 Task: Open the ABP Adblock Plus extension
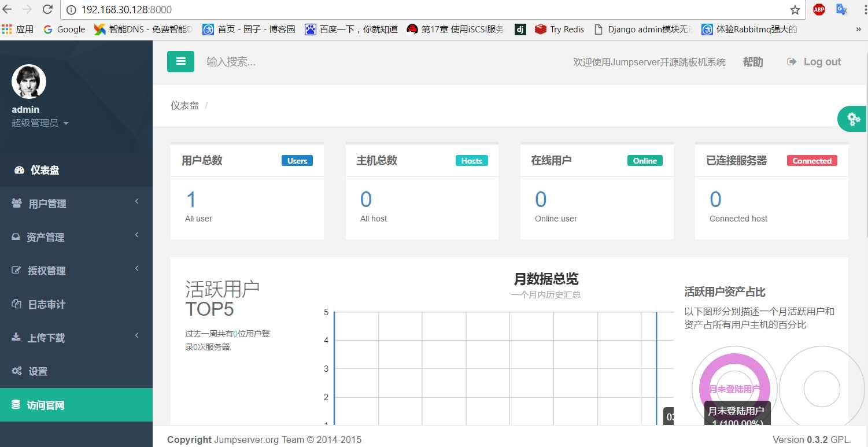coord(819,9)
